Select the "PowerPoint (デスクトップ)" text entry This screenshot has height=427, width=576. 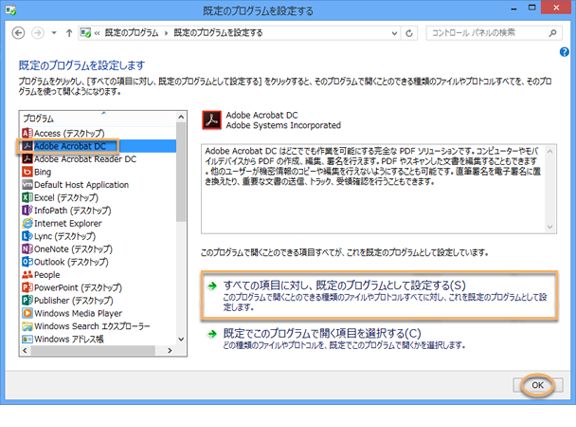pos(78,287)
